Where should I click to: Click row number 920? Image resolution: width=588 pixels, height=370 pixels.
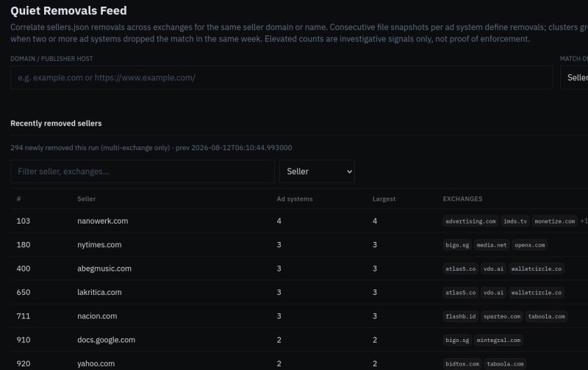click(24, 363)
